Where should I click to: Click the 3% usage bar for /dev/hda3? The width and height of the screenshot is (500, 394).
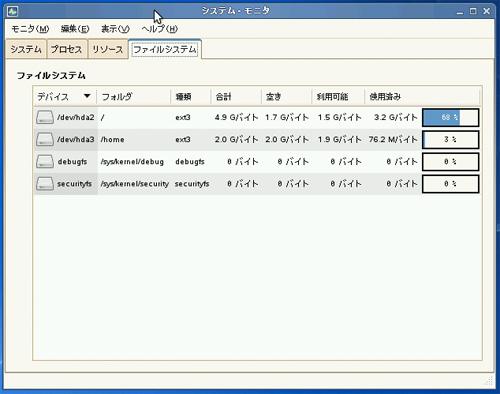pos(451,139)
